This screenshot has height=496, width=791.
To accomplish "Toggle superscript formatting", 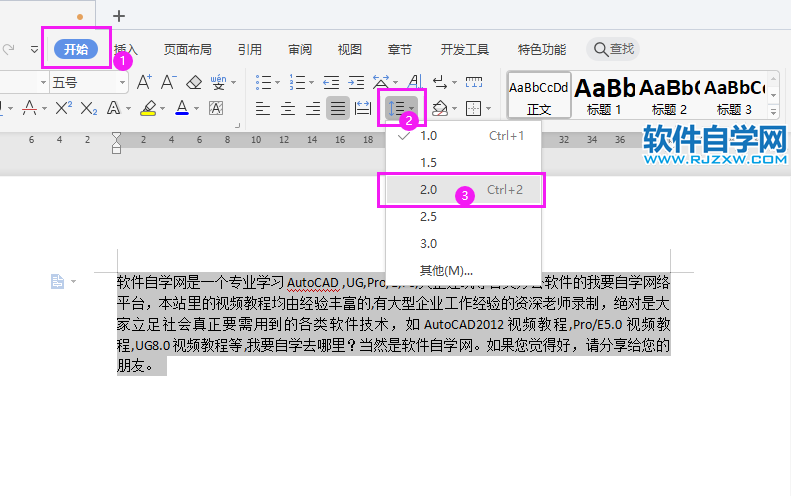I will (64, 108).
